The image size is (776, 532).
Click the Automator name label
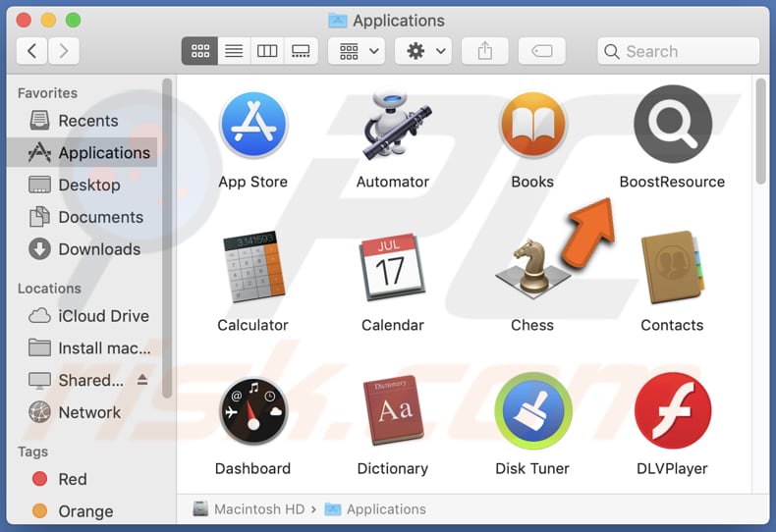[x=393, y=182]
